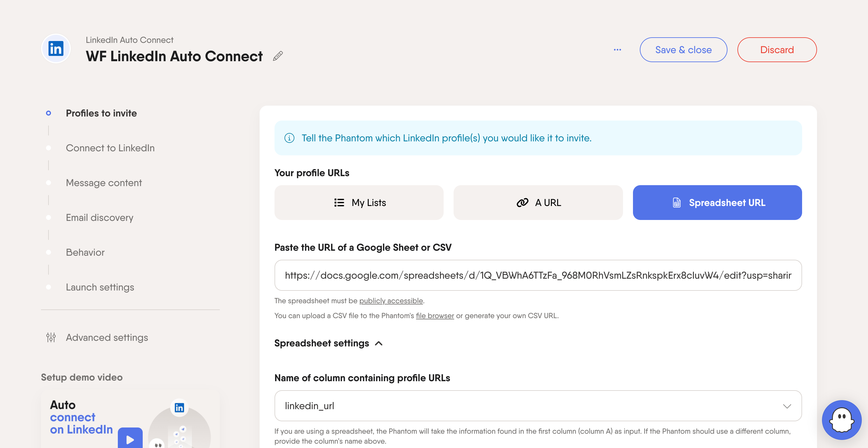This screenshot has height=448, width=868.
Task: Discard the changes
Action: point(777,49)
